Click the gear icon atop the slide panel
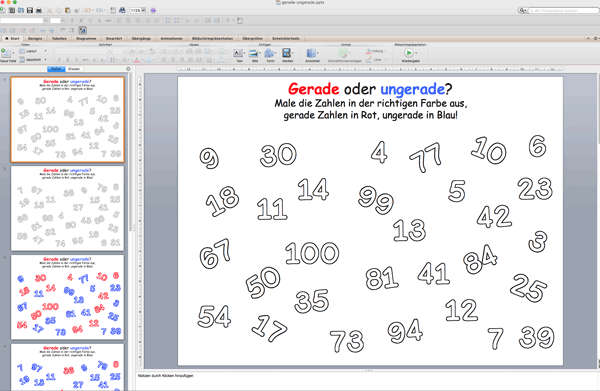 128,69
